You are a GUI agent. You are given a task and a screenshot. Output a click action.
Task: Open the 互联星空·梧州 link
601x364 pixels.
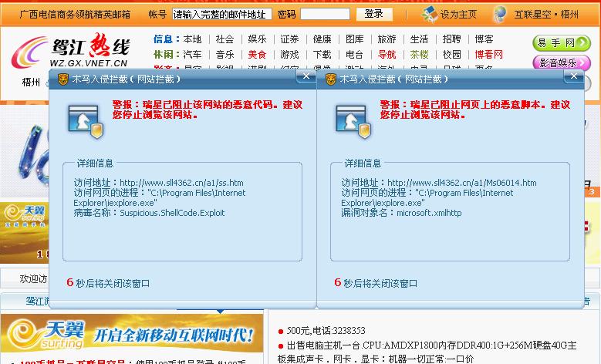coord(546,15)
